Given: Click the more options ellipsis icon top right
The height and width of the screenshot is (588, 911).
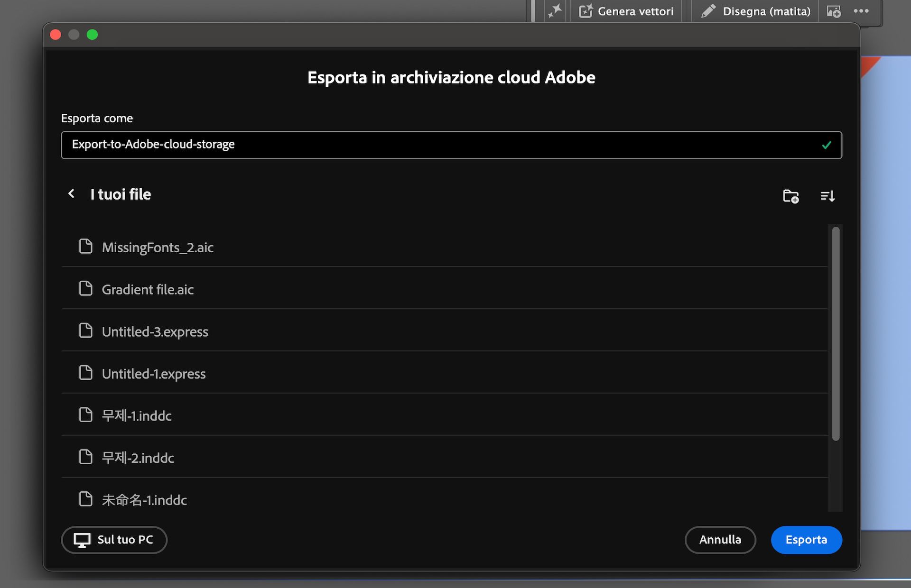Looking at the screenshot, I should [862, 10].
